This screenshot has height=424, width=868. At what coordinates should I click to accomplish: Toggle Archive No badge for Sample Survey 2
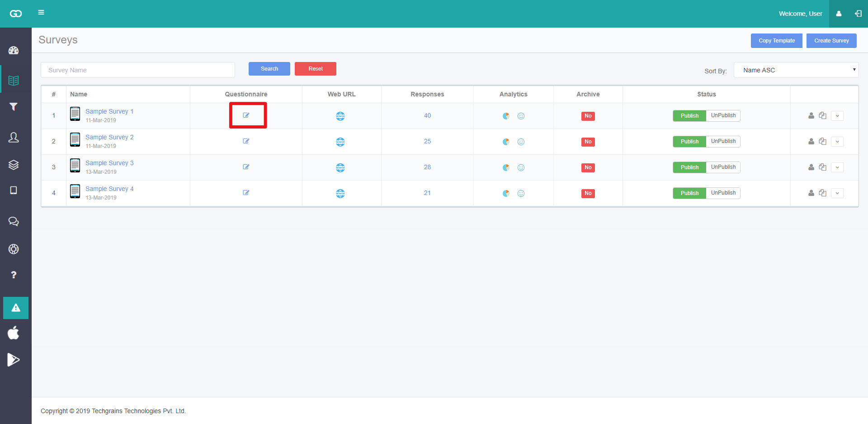click(588, 142)
